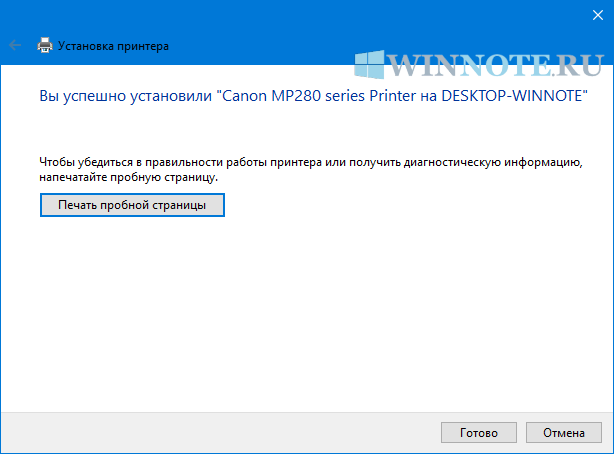Finish setup with the Готово button
This screenshot has width=614, height=454.
point(479,432)
